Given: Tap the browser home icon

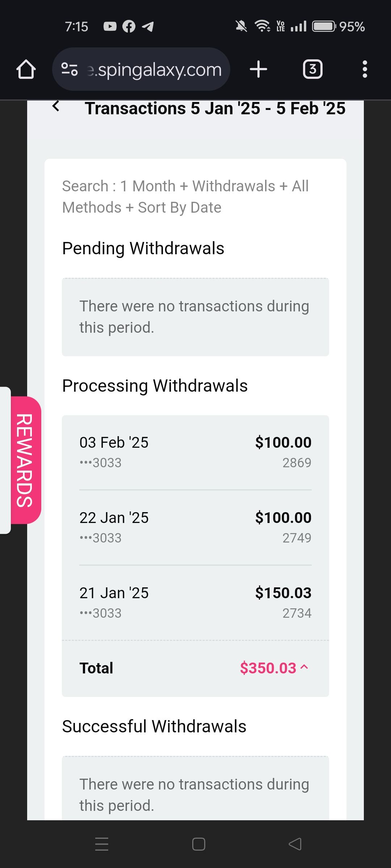Looking at the screenshot, I should pyautogui.click(x=26, y=69).
